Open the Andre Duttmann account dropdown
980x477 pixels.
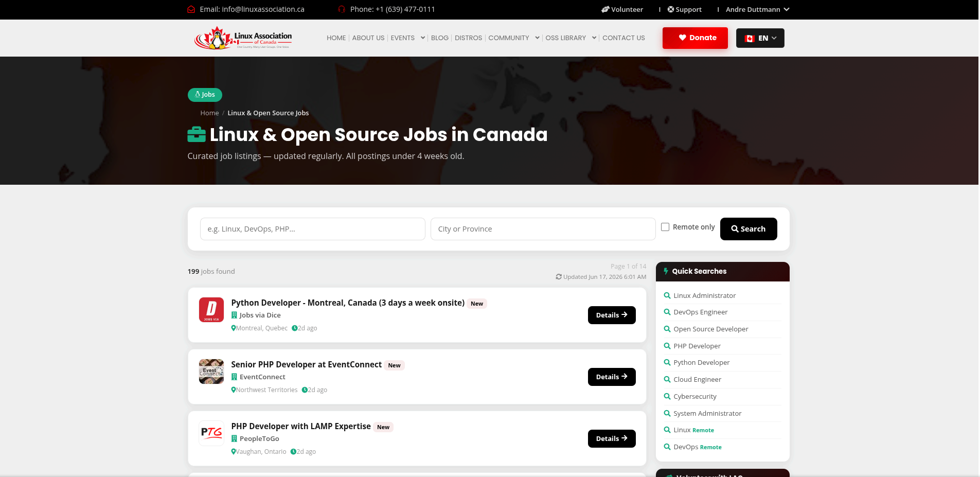[757, 9]
